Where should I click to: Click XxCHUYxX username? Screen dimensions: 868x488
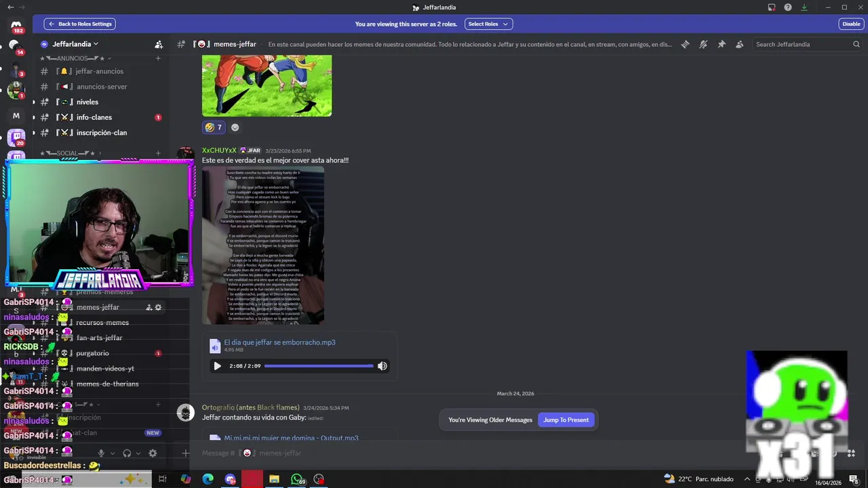click(219, 150)
